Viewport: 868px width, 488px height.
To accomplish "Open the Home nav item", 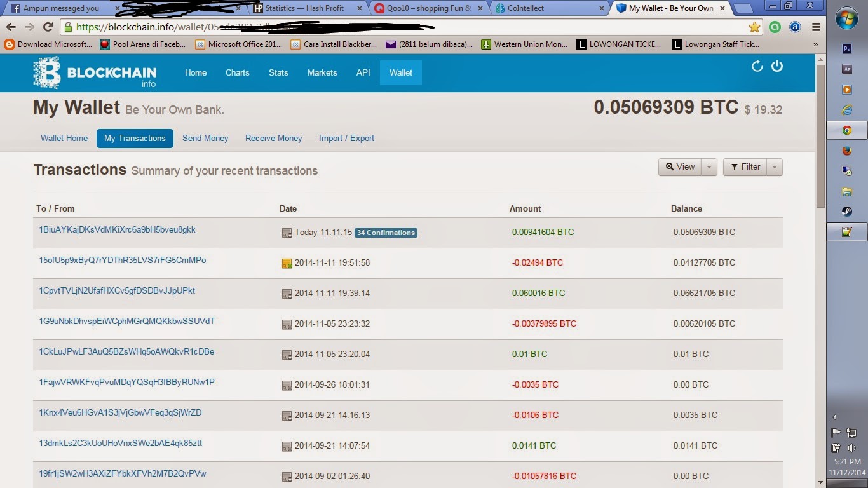I will tap(196, 72).
